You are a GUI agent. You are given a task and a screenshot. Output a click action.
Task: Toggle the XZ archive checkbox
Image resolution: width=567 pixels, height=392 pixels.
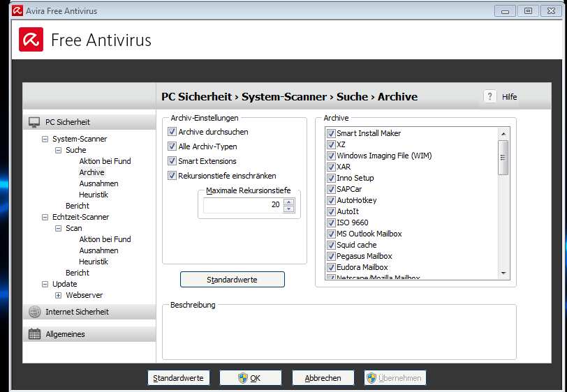pyautogui.click(x=331, y=144)
